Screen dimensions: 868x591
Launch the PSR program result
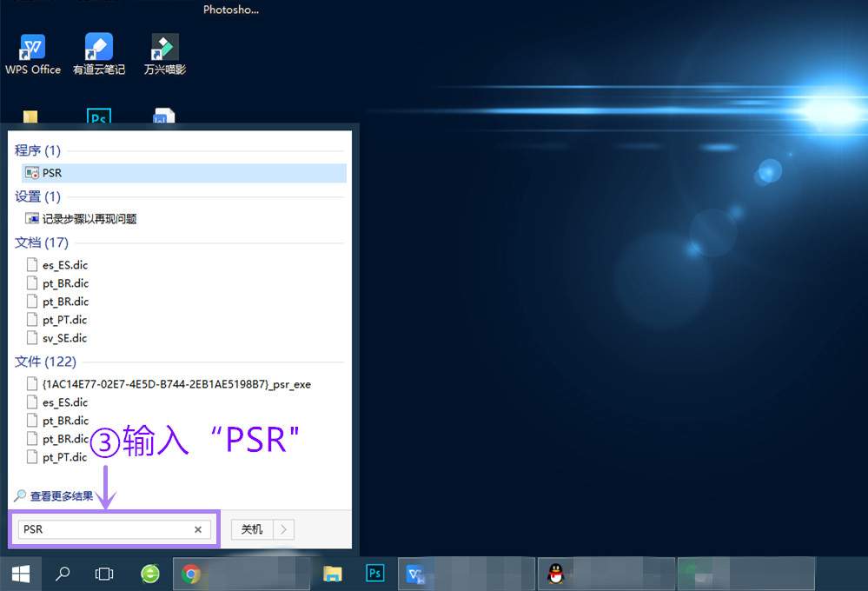[x=184, y=173]
